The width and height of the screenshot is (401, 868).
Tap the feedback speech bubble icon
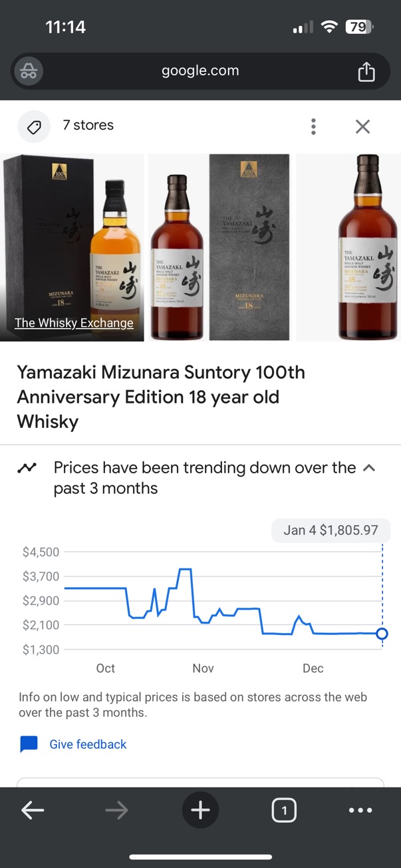click(29, 744)
